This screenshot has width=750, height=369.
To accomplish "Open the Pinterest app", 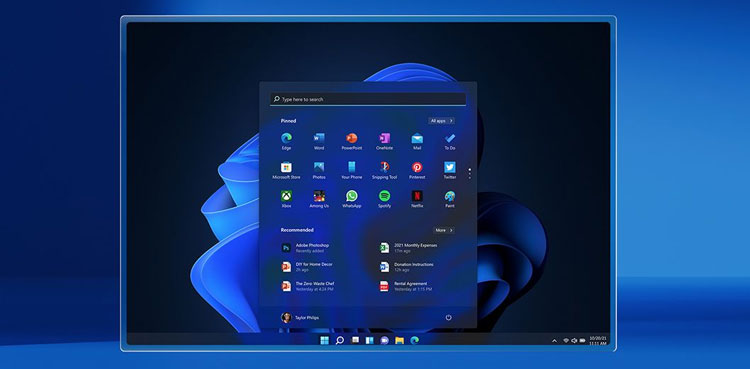I will (417, 170).
